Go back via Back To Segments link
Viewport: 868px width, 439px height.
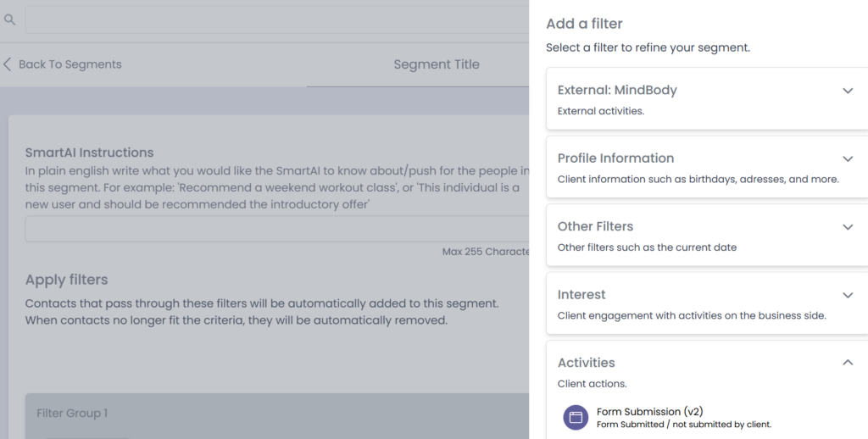(70, 64)
